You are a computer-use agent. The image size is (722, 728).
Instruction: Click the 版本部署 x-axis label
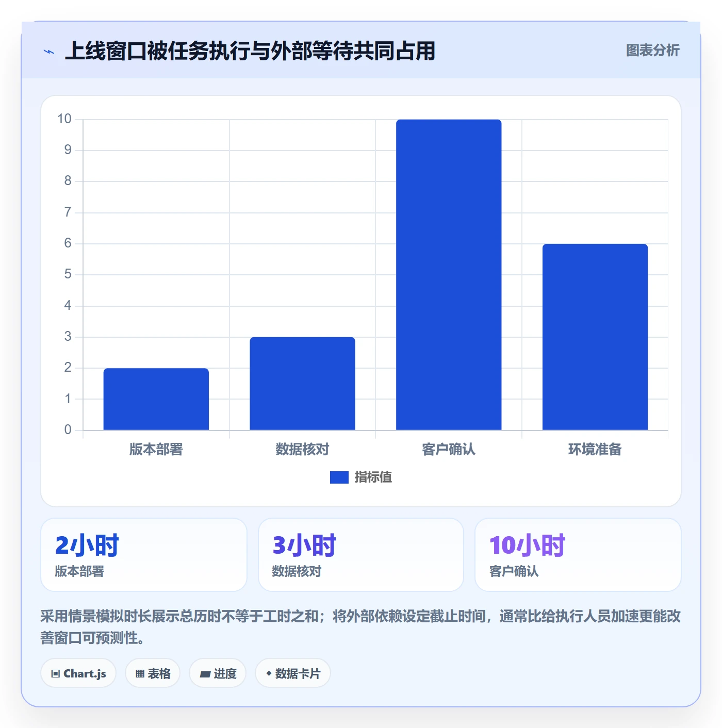click(156, 450)
